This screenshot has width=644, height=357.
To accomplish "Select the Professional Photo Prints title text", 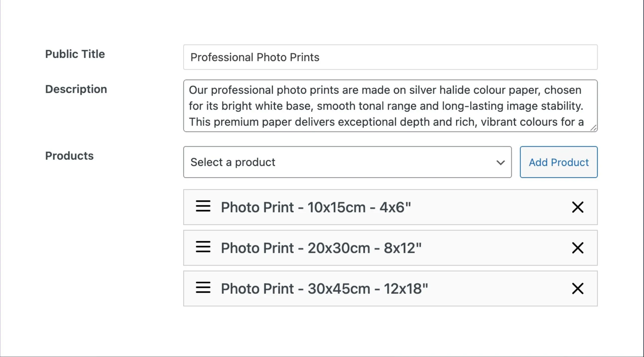I will pyautogui.click(x=255, y=57).
